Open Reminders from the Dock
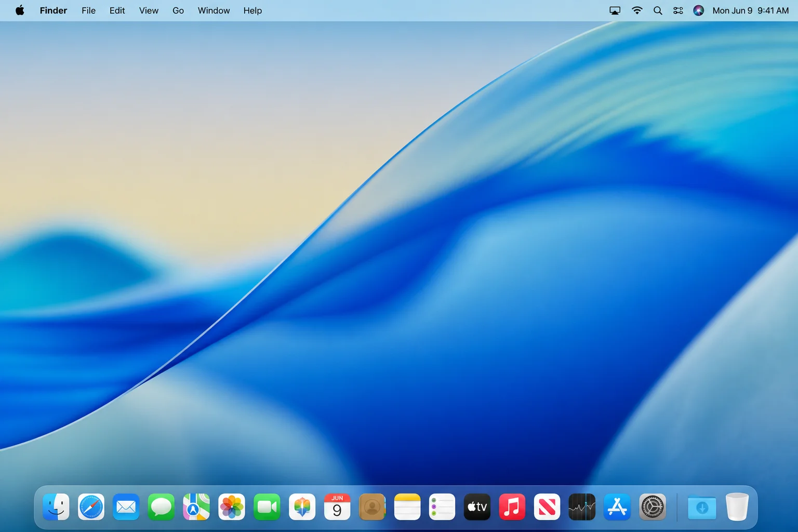This screenshot has height=532, width=798. 442,507
